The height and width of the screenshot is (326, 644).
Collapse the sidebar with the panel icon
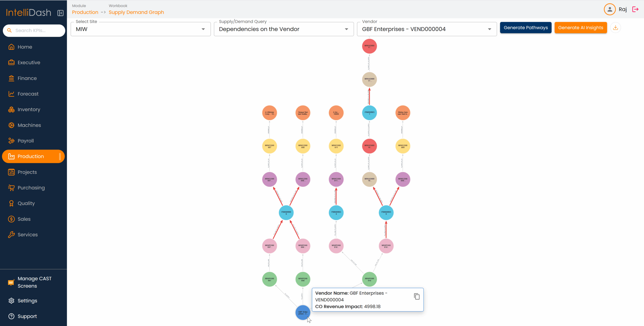[x=60, y=13]
